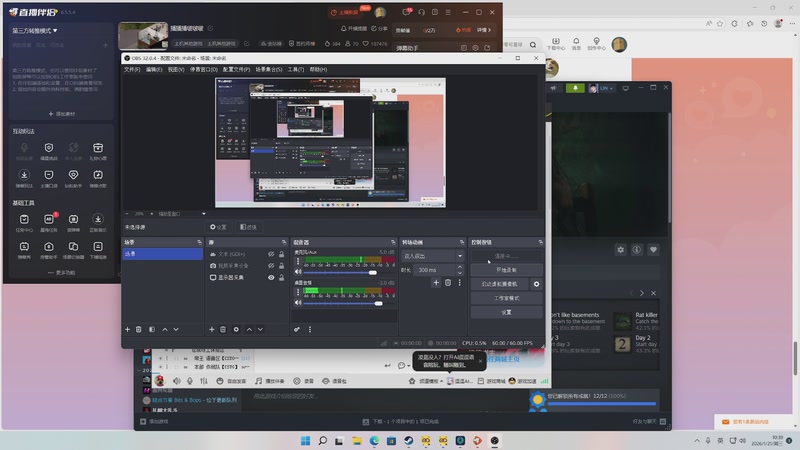800x450 pixels.
Task: Open 帮助(H) menu in OBS
Action: click(318, 69)
